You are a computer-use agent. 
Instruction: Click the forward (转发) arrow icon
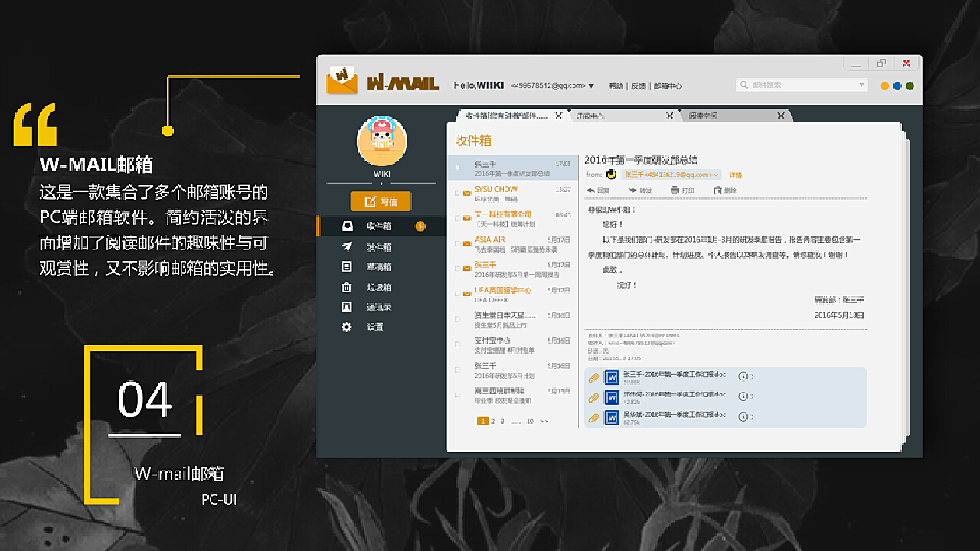click(633, 190)
